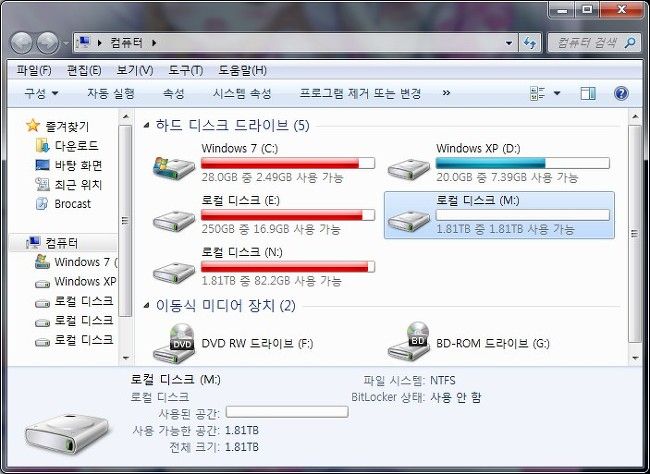Click the refresh arrows icon beside address bar
The height and width of the screenshot is (474, 650).
coord(530,43)
